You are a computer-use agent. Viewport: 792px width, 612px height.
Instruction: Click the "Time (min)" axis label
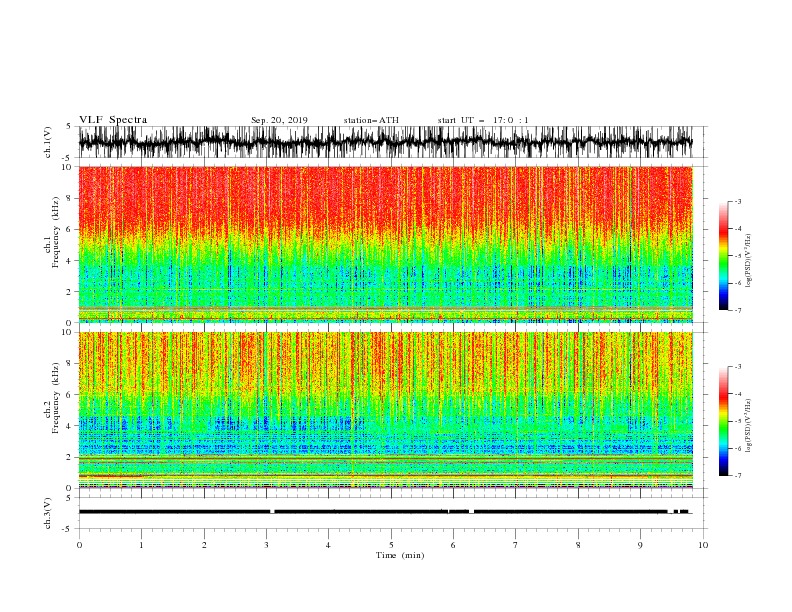(x=400, y=555)
